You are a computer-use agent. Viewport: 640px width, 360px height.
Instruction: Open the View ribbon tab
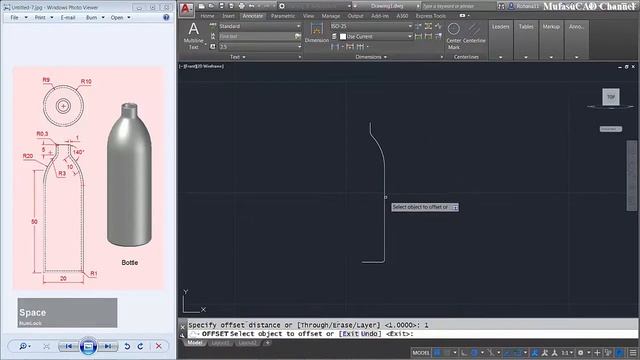tap(308, 16)
